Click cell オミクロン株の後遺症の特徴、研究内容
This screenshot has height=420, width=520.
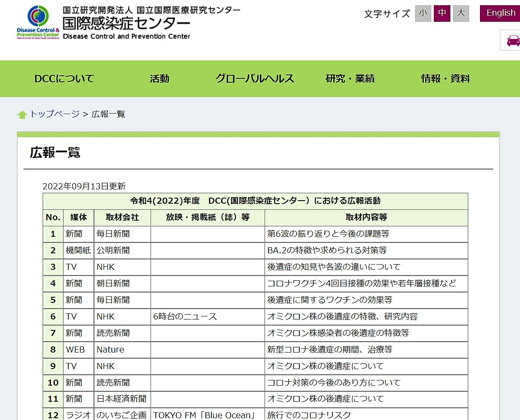(x=366, y=317)
